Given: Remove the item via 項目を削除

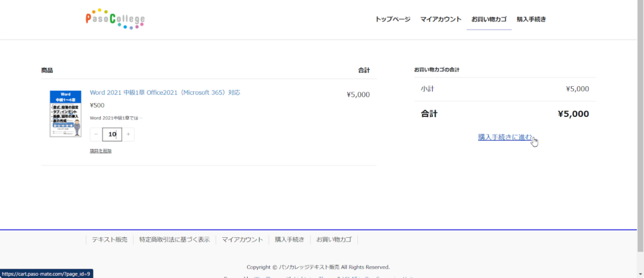Looking at the screenshot, I should tap(101, 151).
